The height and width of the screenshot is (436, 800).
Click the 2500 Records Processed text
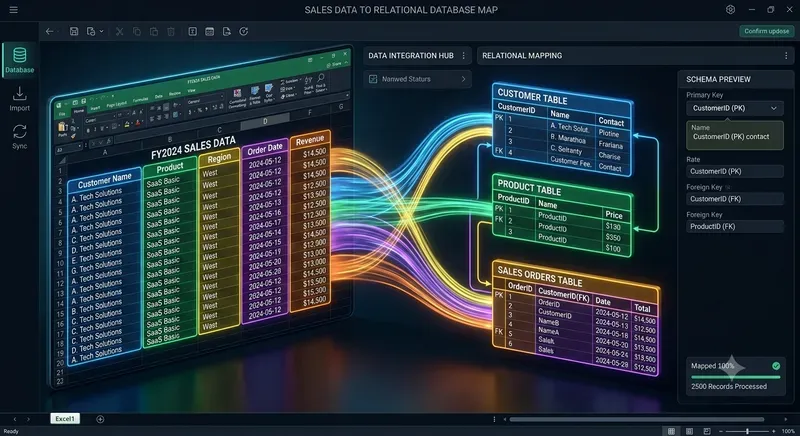pos(729,387)
